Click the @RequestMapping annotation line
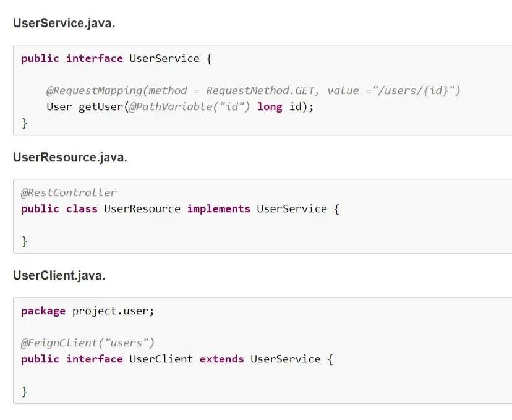Viewport: 512px width, 420px height. 254,90
